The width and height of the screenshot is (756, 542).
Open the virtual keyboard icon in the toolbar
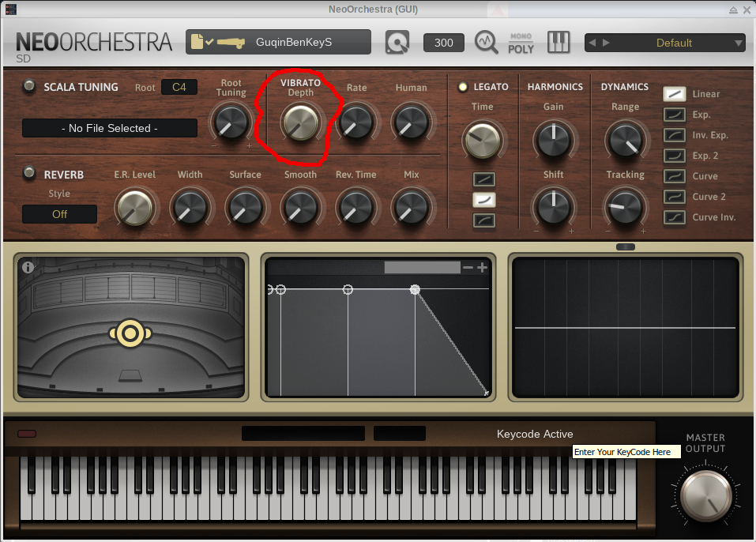click(559, 42)
